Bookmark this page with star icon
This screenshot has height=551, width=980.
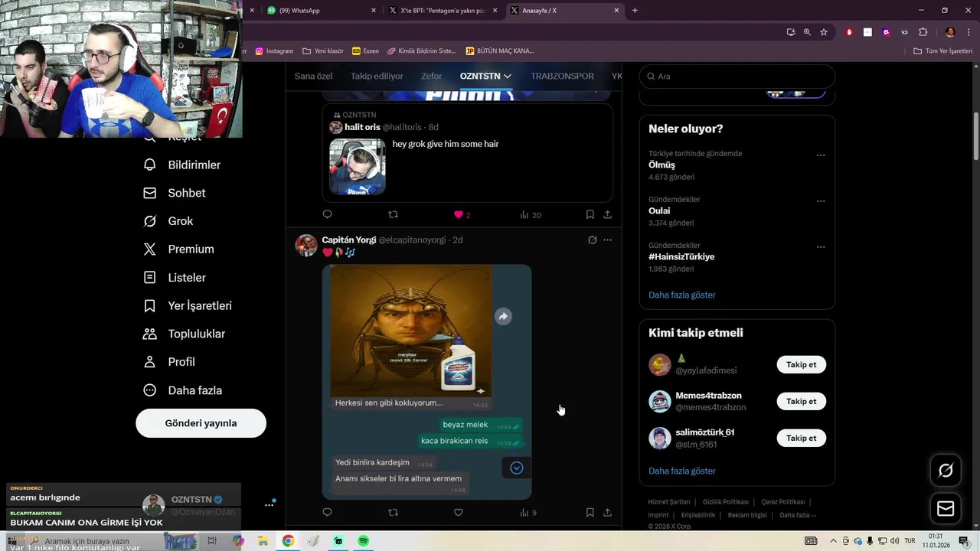click(824, 32)
